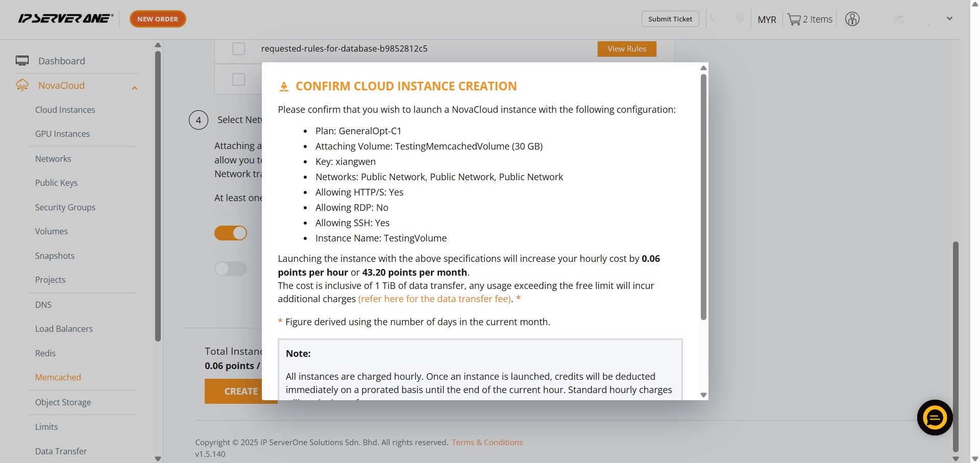Viewport: 980px width, 463px height.
Task: Enable the gray disabled network toggle
Action: click(x=231, y=269)
